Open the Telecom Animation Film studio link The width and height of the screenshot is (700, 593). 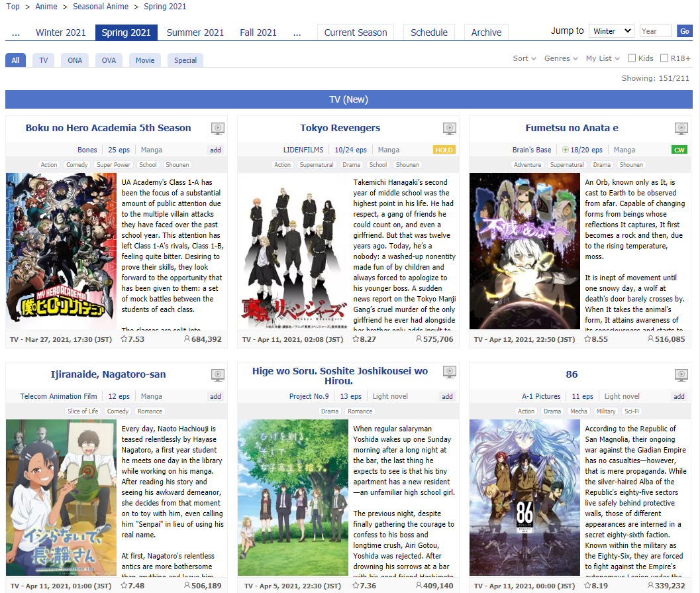click(x=58, y=396)
